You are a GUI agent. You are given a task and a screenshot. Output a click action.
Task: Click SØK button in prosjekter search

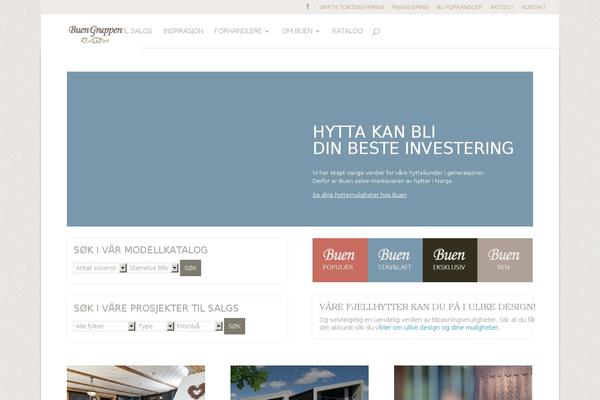point(234,326)
